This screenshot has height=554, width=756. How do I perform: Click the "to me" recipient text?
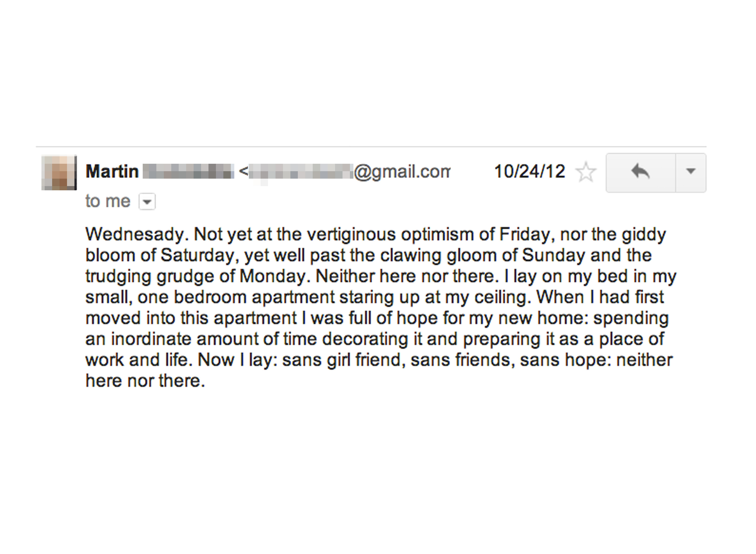click(108, 201)
